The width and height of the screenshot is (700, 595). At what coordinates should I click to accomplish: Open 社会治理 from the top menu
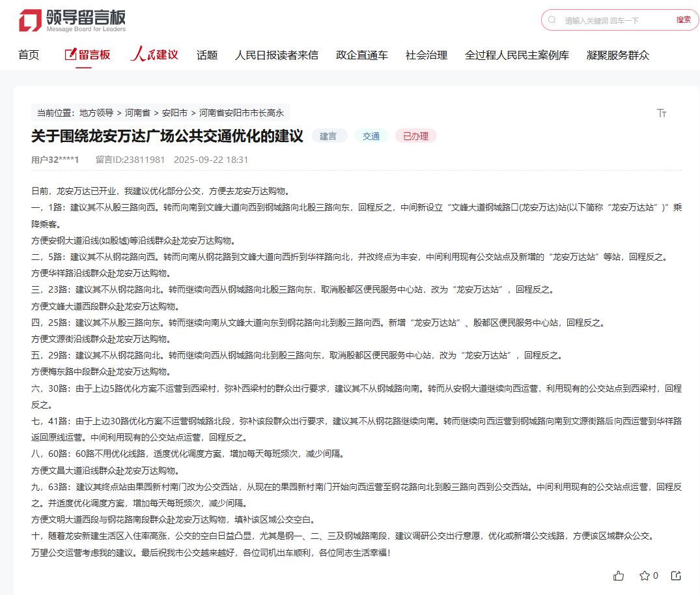[x=425, y=55]
